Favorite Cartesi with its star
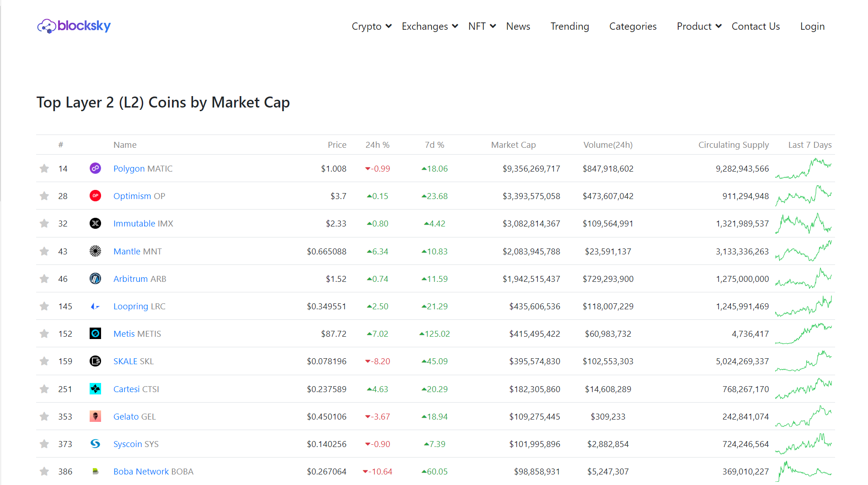The height and width of the screenshot is (485, 868). click(x=44, y=389)
